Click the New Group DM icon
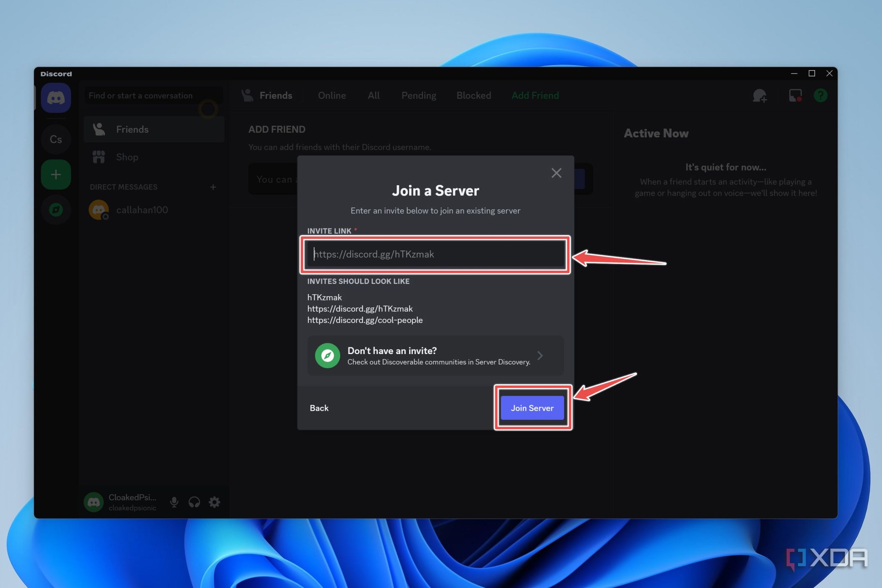The image size is (882, 588). [x=760, y=96]
